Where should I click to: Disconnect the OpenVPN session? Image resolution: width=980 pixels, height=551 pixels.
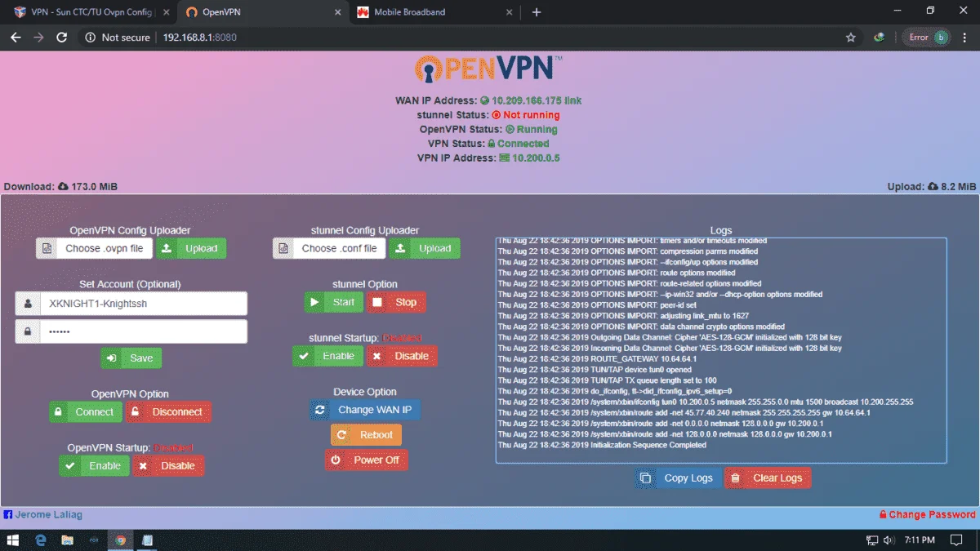click(167, 412)
